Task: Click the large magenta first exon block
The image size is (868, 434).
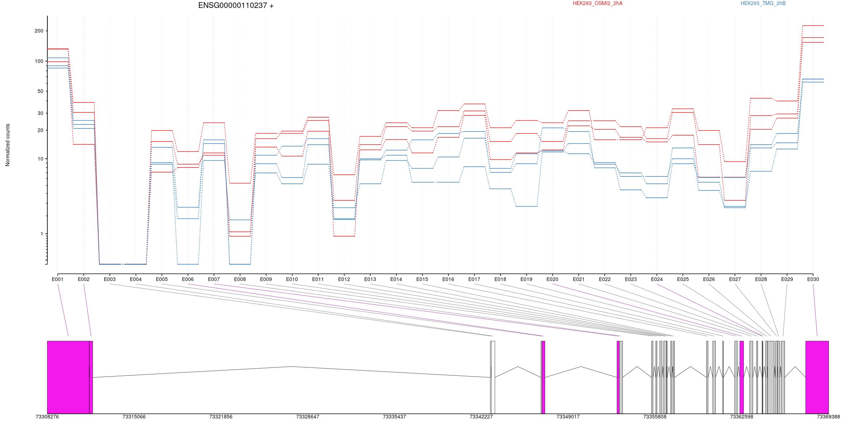Action: tap(68, 377)
